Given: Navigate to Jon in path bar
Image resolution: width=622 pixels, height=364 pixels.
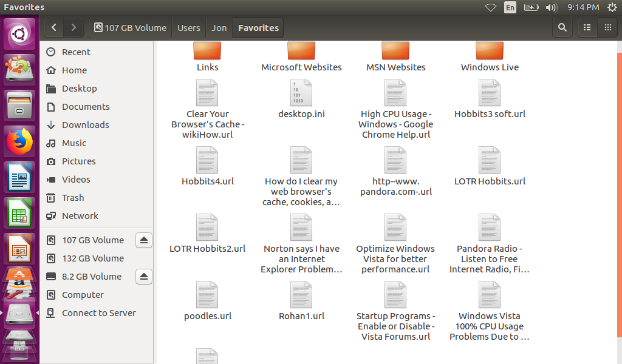Looking at the screenshot, I should click(x=219, y=28).
